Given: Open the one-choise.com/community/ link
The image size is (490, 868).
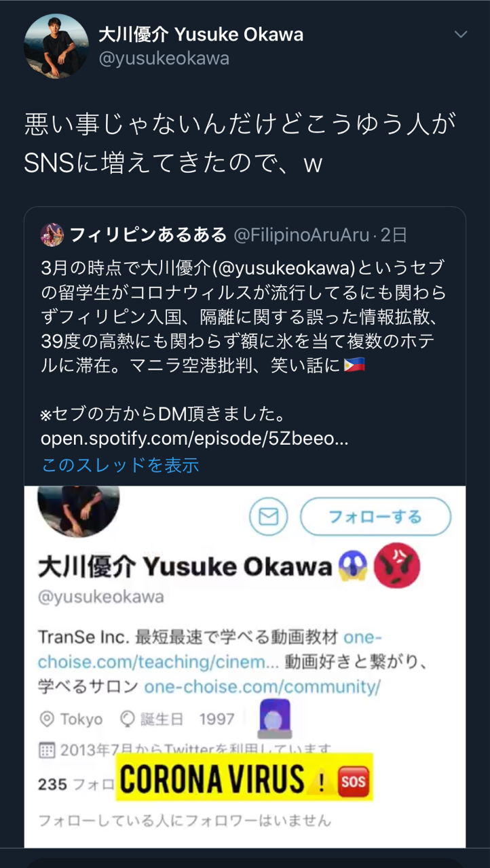Looking at the screenshot, I should pyautogui.click(x=262, y=686).
